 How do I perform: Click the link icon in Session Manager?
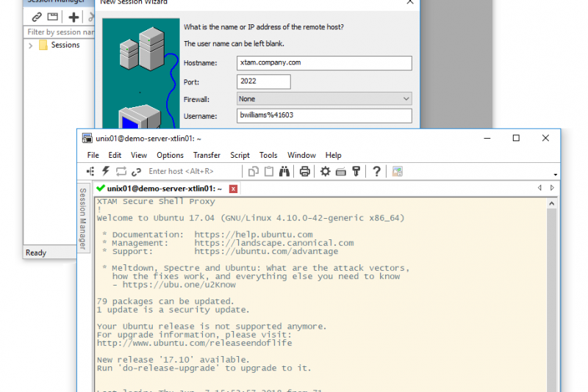pyautogui.click(x=36, y=17)
